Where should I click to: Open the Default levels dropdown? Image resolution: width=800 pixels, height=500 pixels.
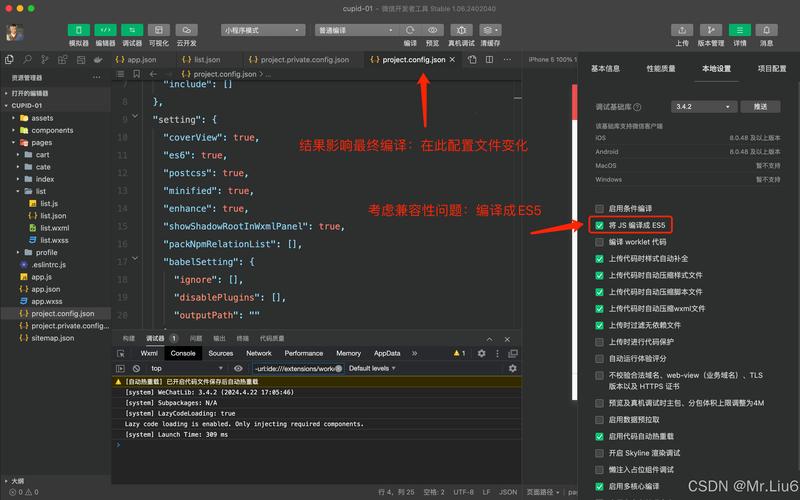pos(372,368)
